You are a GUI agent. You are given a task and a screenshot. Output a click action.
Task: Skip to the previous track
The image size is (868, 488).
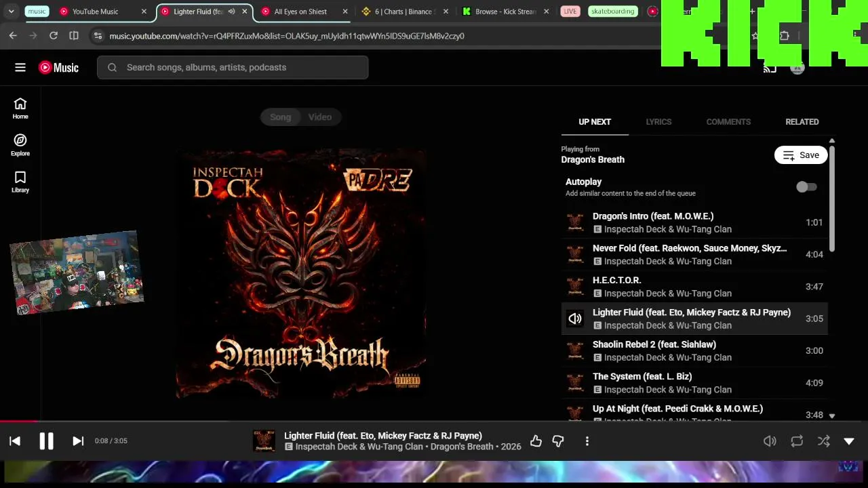click(15, 441)
